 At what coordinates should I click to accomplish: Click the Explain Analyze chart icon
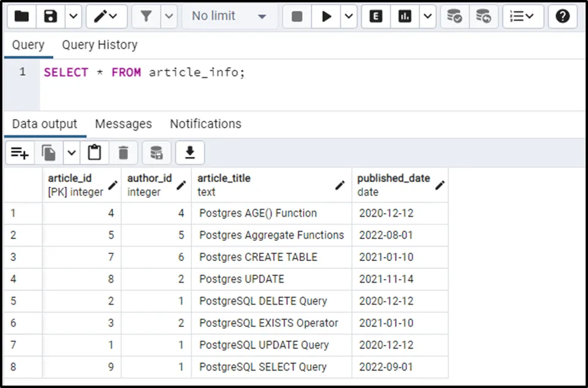(x=405, y=16)
